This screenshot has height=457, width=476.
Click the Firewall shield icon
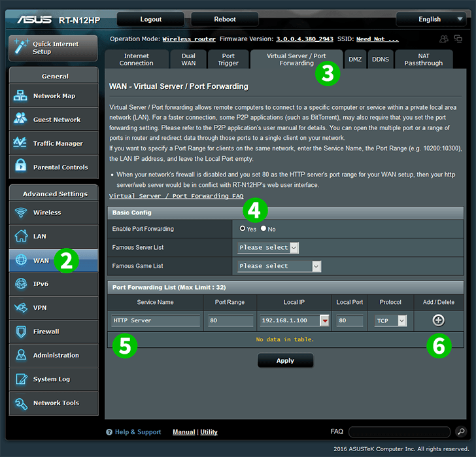click(x=21, y=331)
